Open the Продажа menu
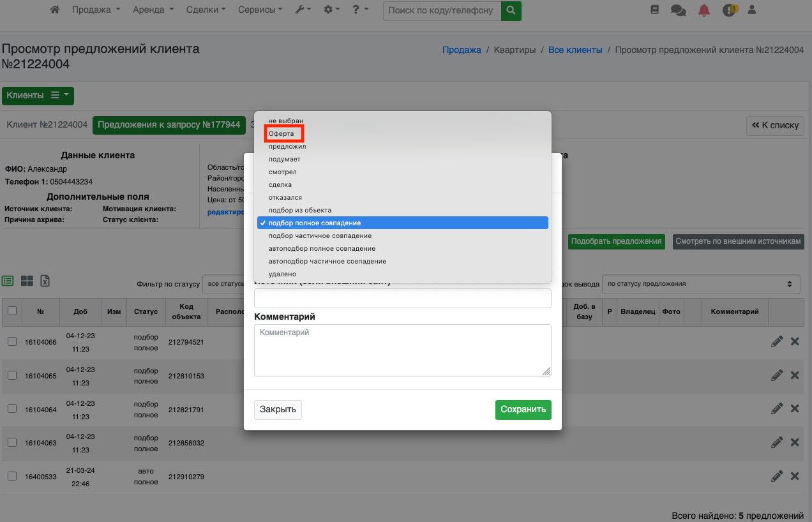The height and width of the screenshot is (522, 812). pos(96,10)
